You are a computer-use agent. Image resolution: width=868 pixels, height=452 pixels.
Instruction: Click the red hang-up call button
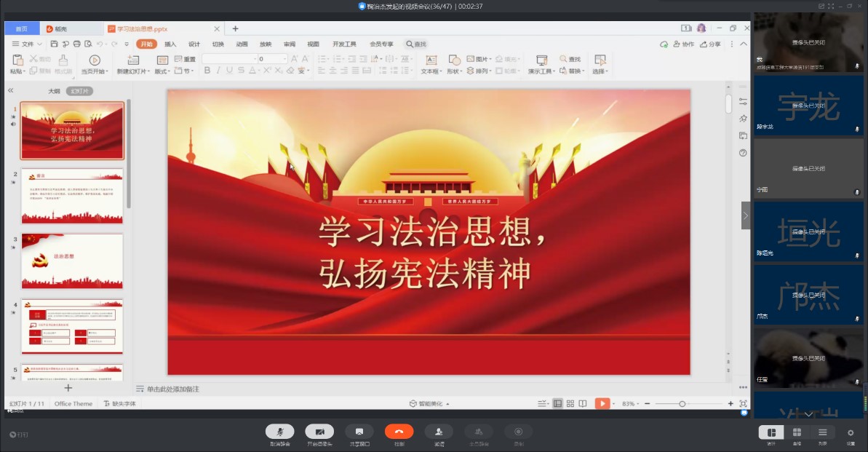(x=399, y=432)
